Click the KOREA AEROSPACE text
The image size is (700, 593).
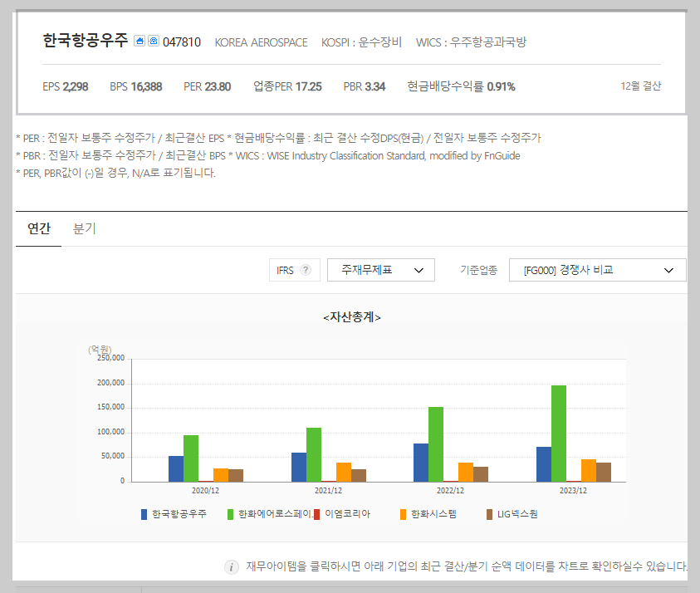(262, 42)
